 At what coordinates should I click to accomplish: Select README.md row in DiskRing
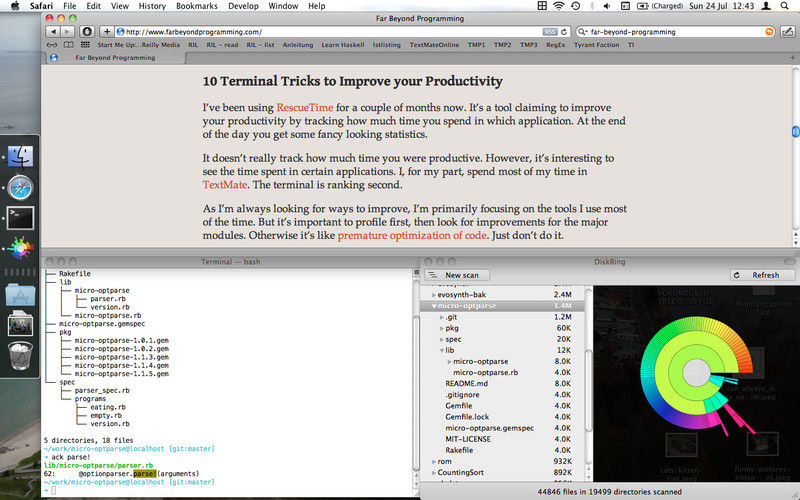tap(502, 384)
